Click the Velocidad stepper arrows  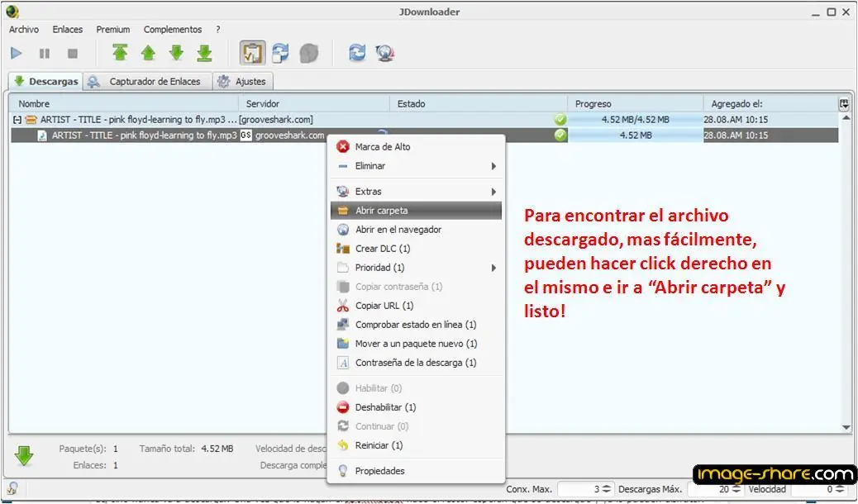click(839, 489)
